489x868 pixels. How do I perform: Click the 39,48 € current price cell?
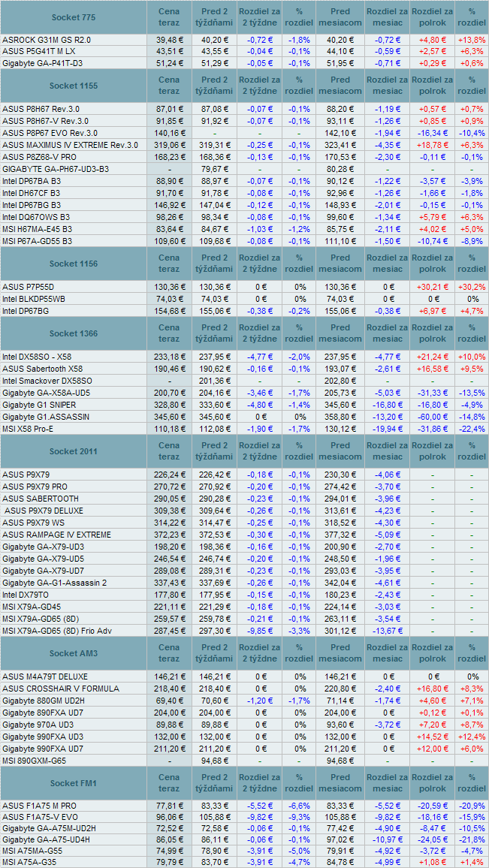(x=170, y=40)
